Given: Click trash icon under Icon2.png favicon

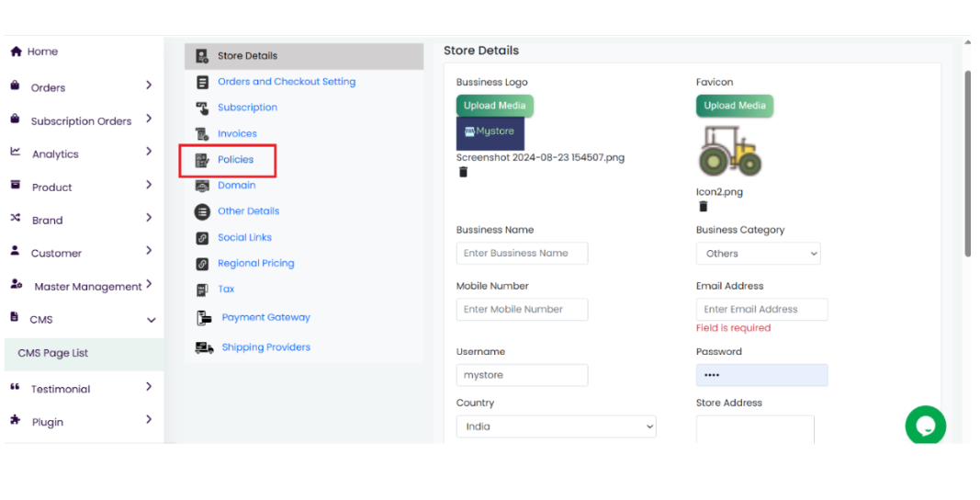Looking at the screenshot, I should pyautogui.click(x=703, y=207).
